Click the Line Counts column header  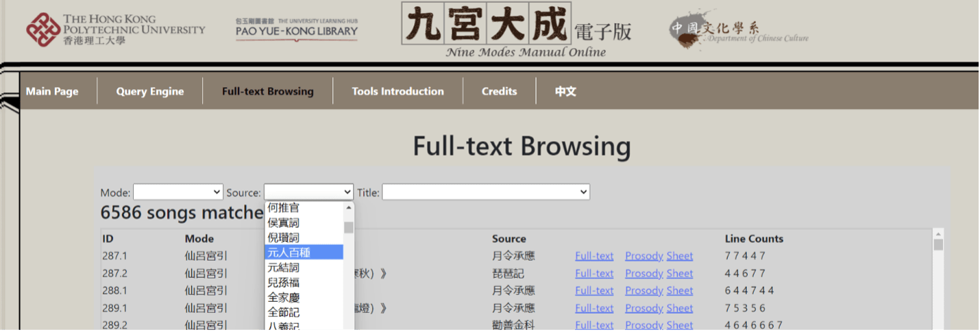click(x=754, y=239)
